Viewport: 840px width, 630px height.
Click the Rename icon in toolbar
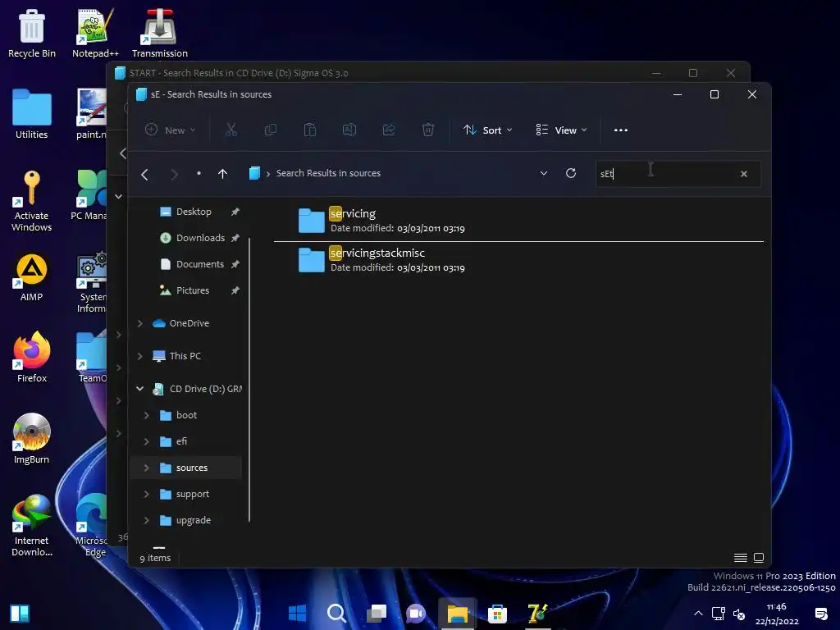(349, 130)
